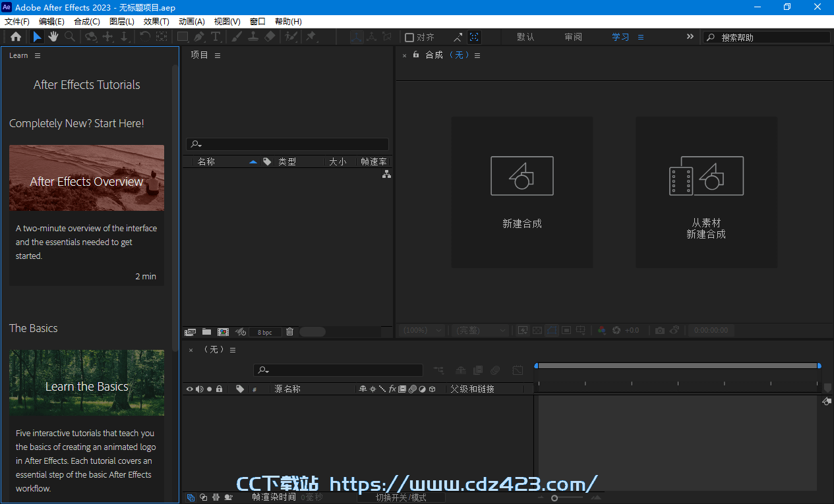Image resolution: width=834 pixels, height=504 pixels.
Task: Select the Puppet Pin tool
Action: [x=311, y=37]
